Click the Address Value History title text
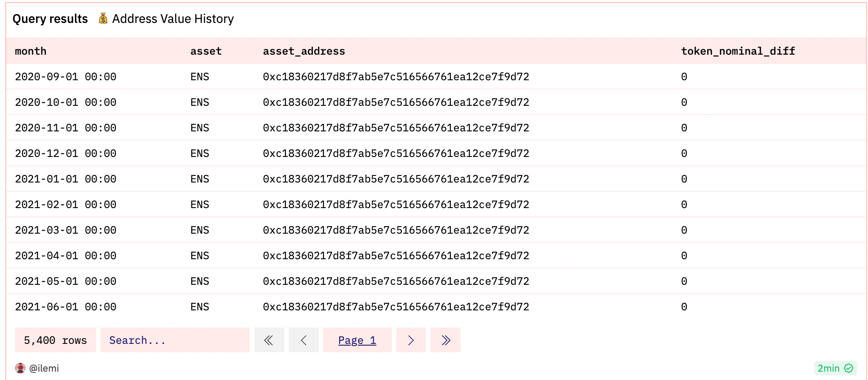Image resolution: width=868 pixels, height=380 pixels. pos(173,19)
